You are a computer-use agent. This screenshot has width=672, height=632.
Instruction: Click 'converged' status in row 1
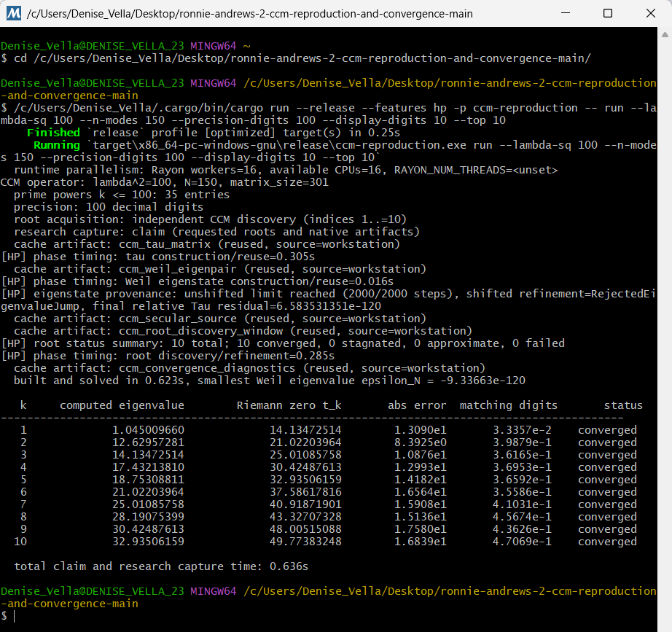coord(607,429)
